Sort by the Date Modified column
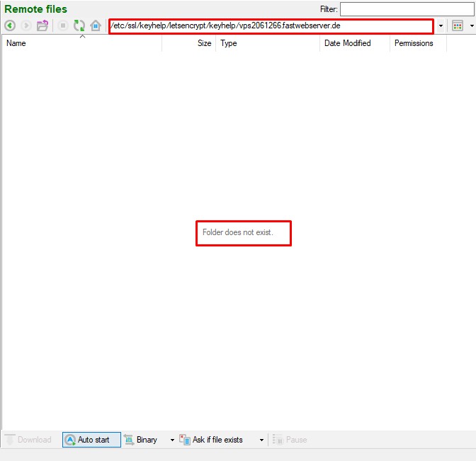 tap(347, 43)
